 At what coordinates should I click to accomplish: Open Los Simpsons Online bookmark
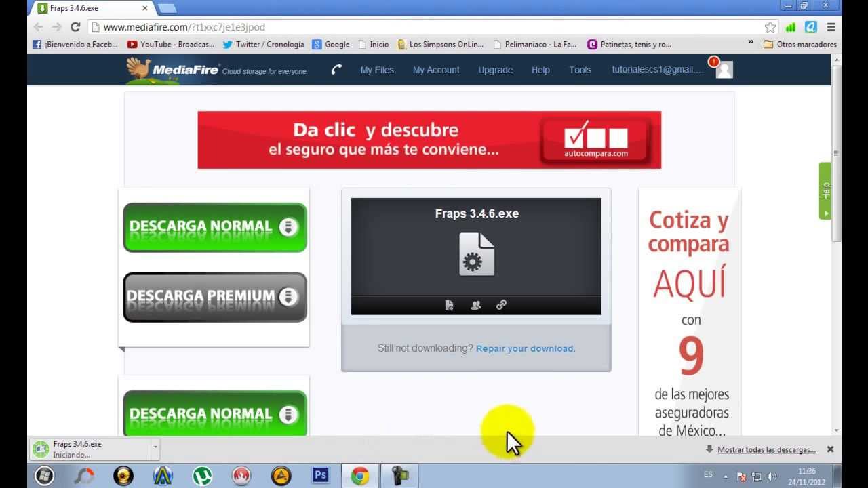pyautogui.click(x=441, y=44)
